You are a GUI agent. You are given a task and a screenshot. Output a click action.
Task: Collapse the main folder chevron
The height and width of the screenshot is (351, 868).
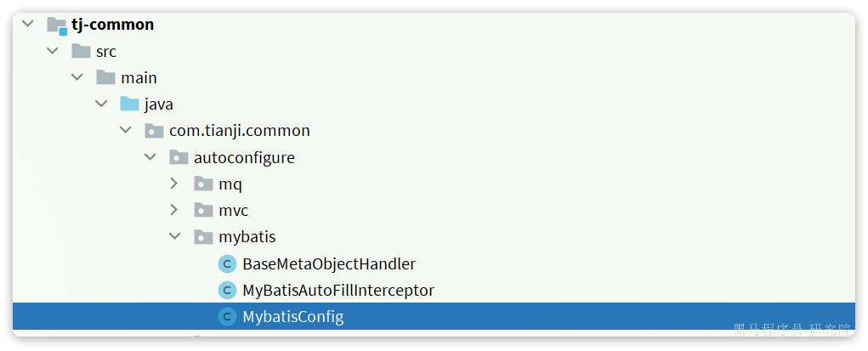(x=77, y=77)
